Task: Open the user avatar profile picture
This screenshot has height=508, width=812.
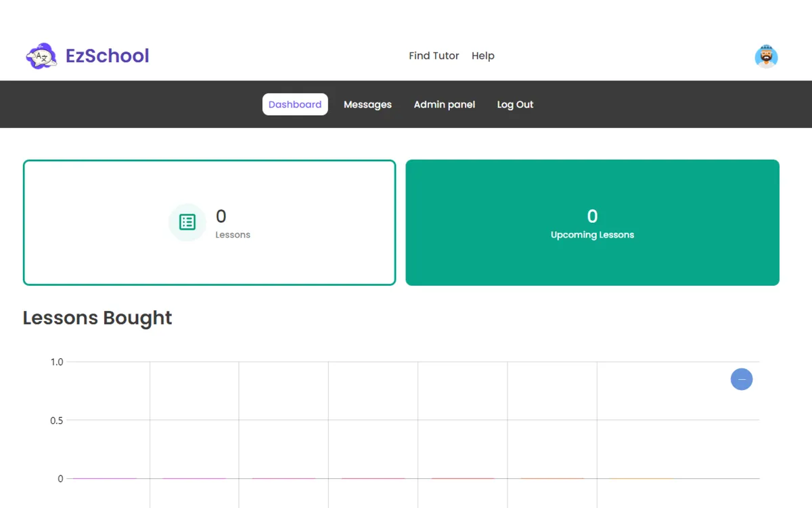Action: click(x=766, y=56)
